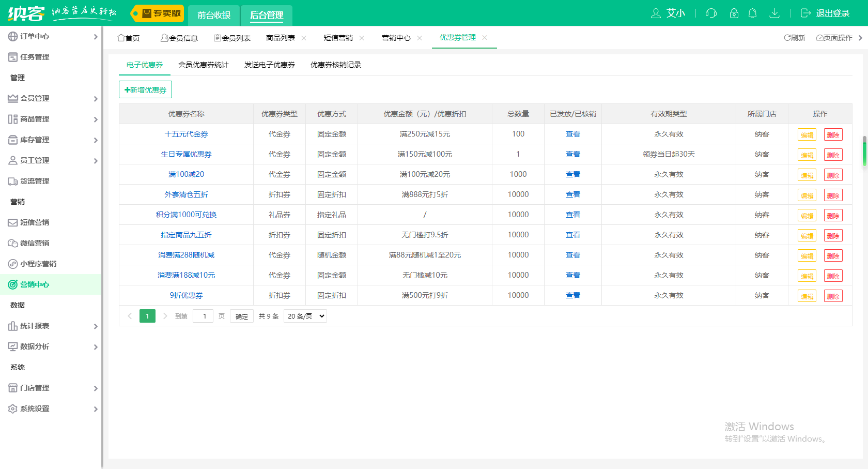Expand the 系统设置 submenu arrow

(96, 409)
